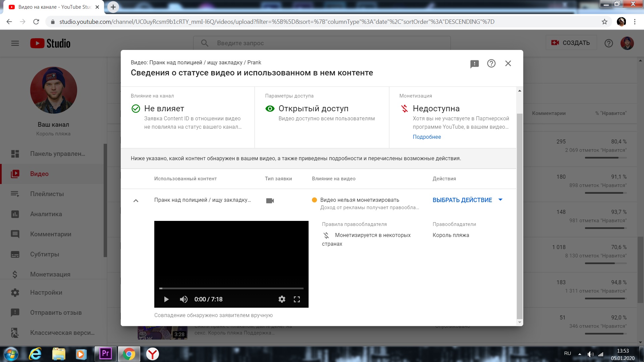Open the account avatar in Studio header

[x=627, y=43]
